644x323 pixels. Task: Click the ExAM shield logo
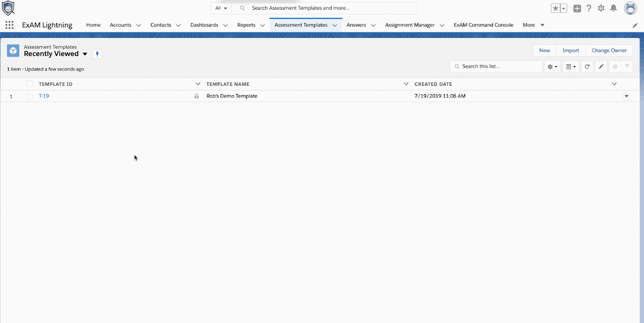[x=8, y=8]
